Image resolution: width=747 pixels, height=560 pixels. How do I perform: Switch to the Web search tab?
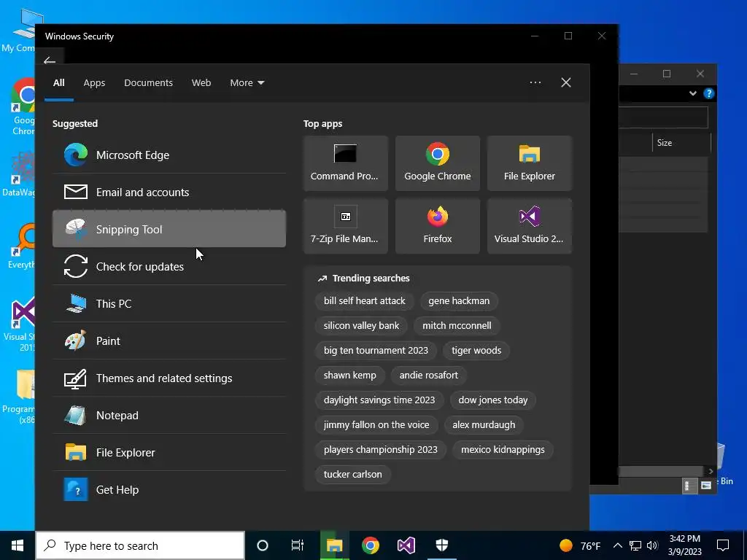(201, 83)
